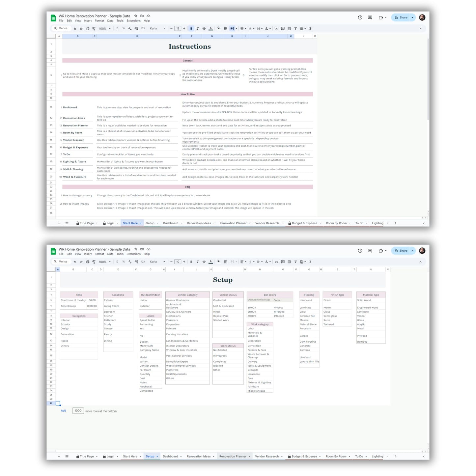Viewport: 476px width, 476px height.
Task: Click the insert link icon in bottom toolbar
Action: [276, 262]
